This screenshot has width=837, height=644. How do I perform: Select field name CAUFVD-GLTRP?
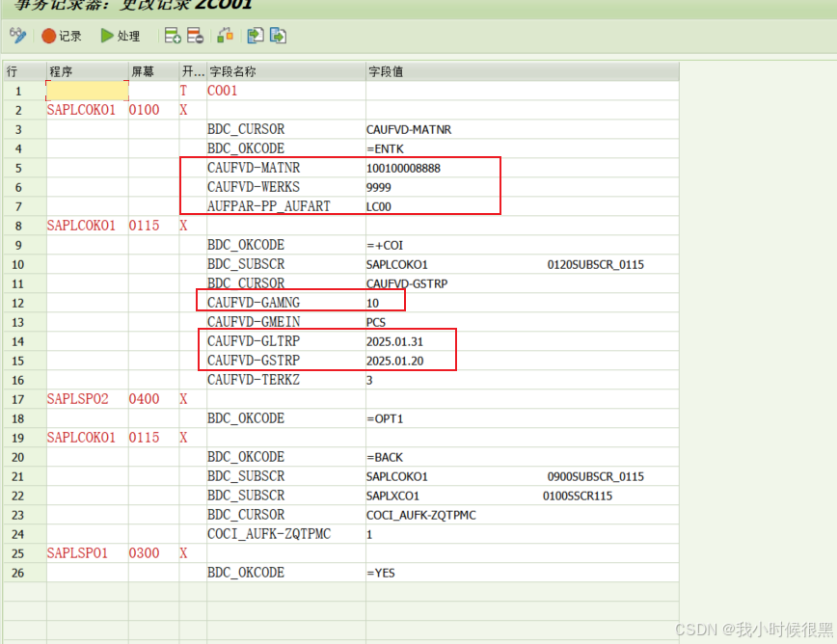254,341
